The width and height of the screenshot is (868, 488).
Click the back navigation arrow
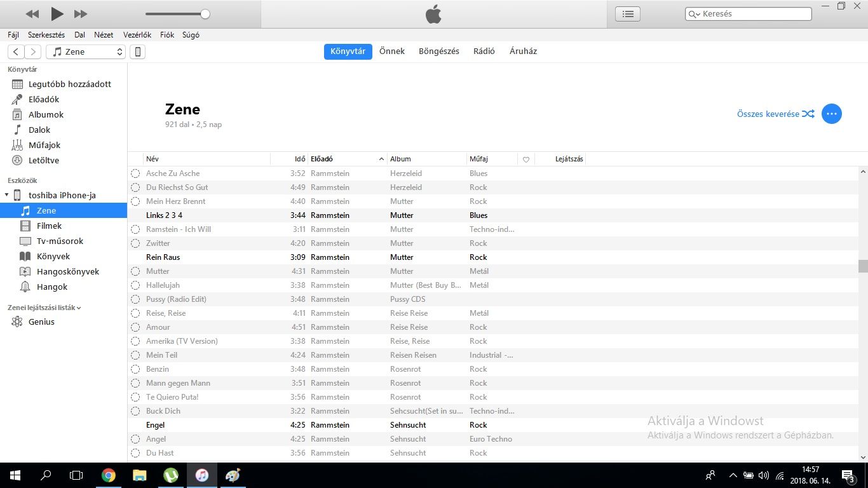16,51
